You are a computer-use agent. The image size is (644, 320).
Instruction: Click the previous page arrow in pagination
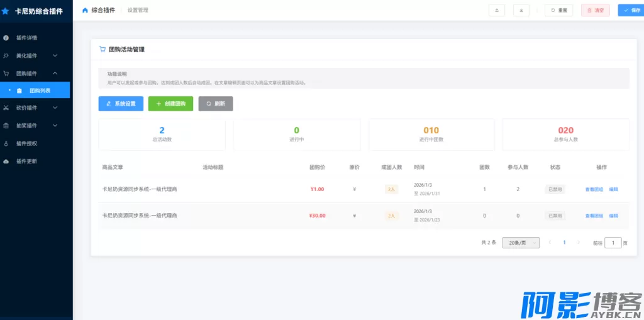tap(550, 242)
